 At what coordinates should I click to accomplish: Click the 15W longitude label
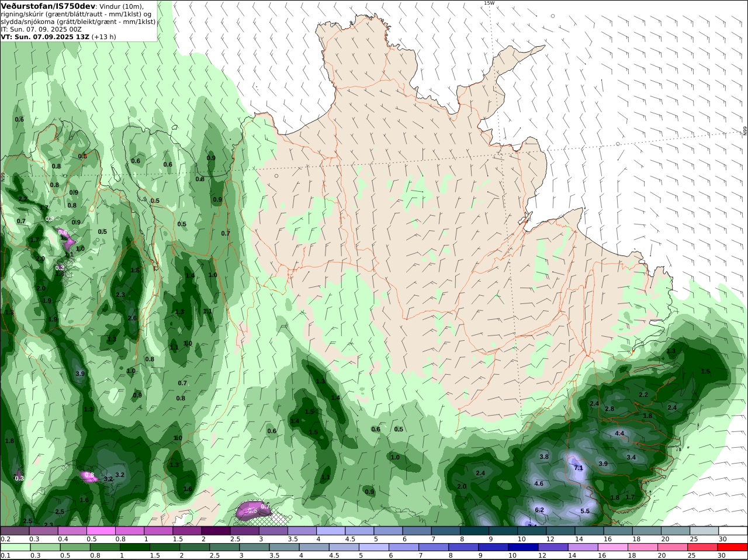(489, 3)
